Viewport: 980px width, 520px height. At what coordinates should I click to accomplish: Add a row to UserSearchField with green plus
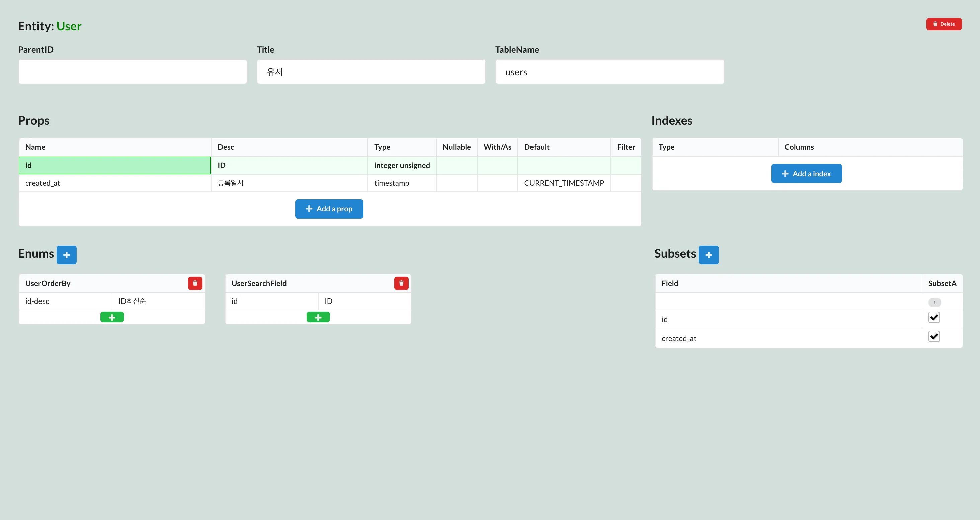click(318, 317)
